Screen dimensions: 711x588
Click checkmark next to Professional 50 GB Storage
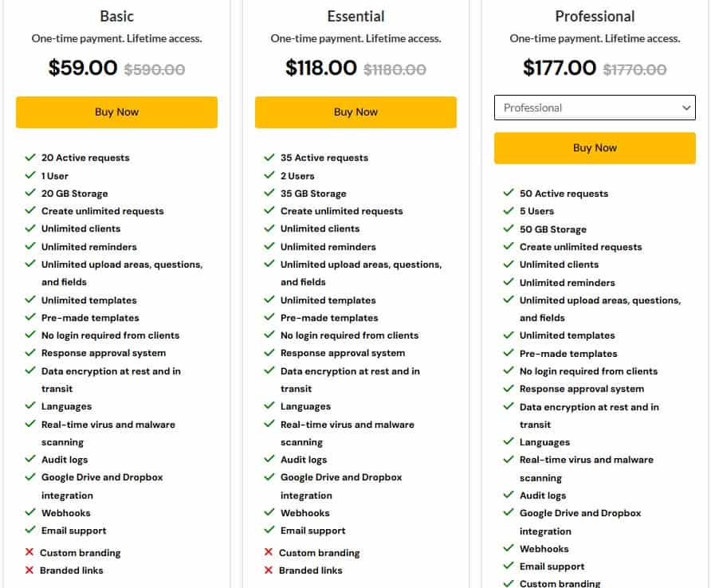point(509,229)
